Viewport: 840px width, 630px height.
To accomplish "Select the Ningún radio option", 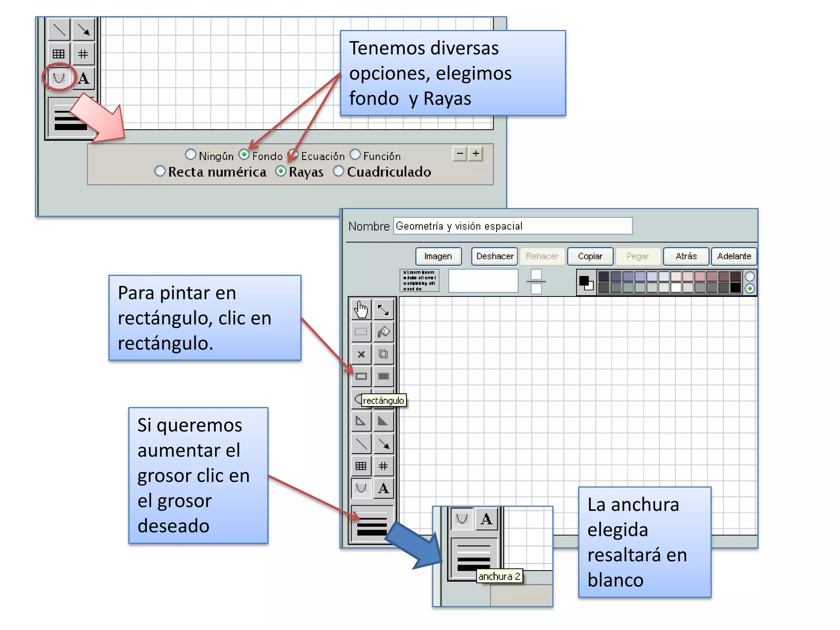I will 190,155.
